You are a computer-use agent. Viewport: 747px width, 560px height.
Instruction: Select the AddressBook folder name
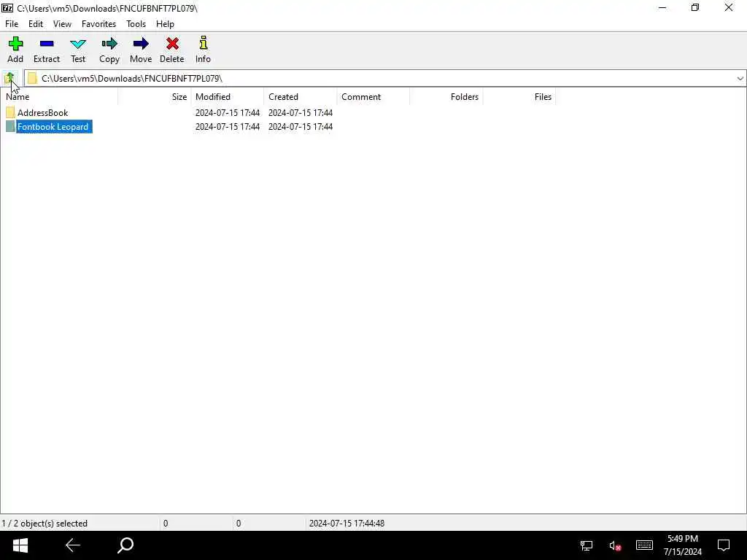point(43,113)
